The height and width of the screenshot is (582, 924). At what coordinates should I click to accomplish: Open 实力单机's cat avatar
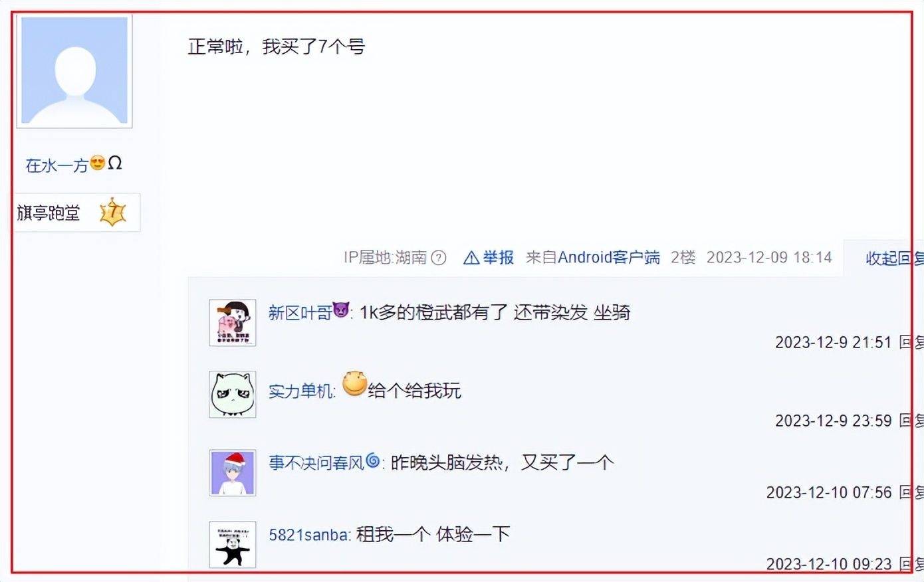click(233, 395)
